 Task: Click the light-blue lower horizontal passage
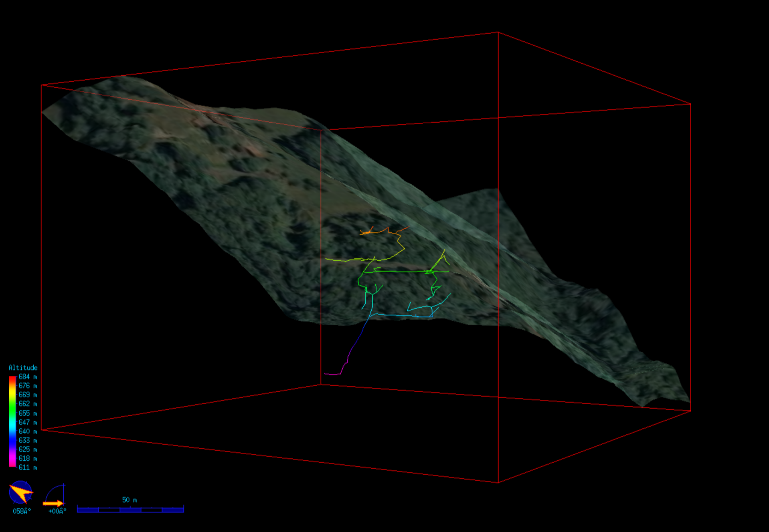[x=401, y=316]
